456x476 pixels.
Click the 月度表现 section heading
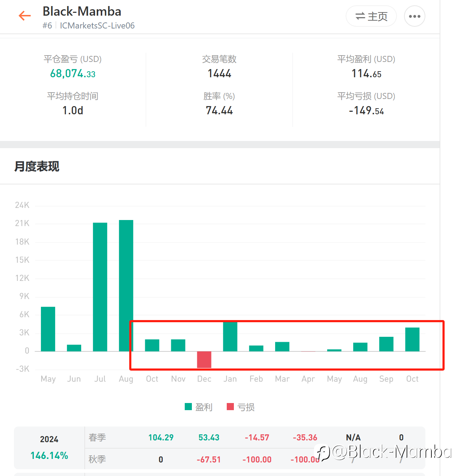click(37, 166)
